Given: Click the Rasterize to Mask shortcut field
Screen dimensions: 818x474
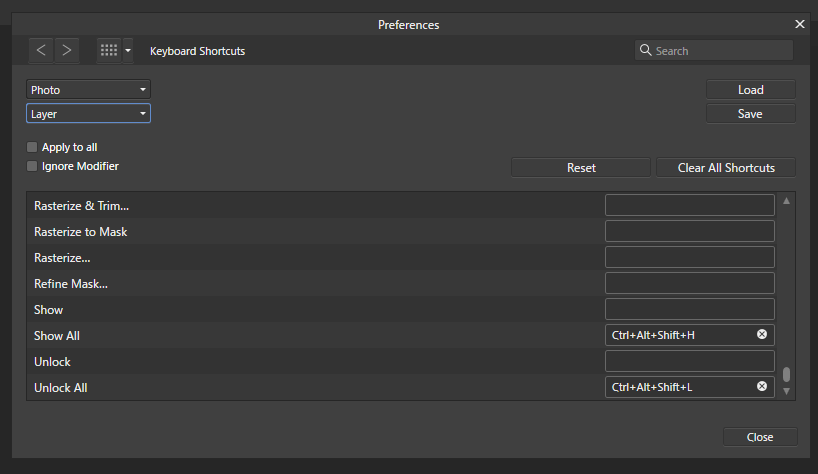Looking at the screenshot, I should 689,232.
